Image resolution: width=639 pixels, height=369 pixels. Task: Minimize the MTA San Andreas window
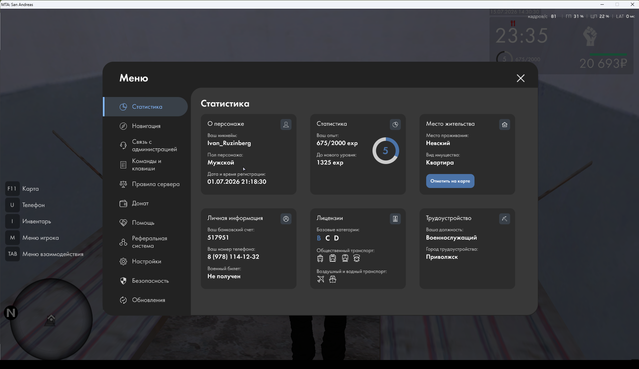pos(602,4)
